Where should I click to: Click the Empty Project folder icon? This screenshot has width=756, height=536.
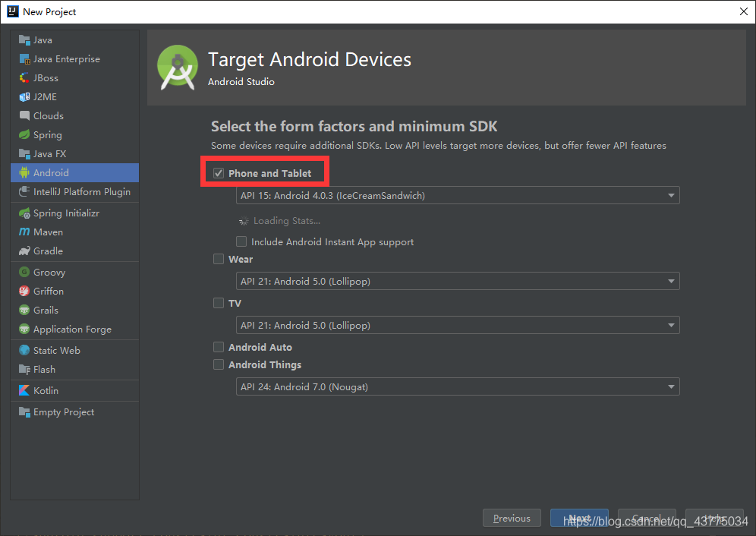coord(24,412)
